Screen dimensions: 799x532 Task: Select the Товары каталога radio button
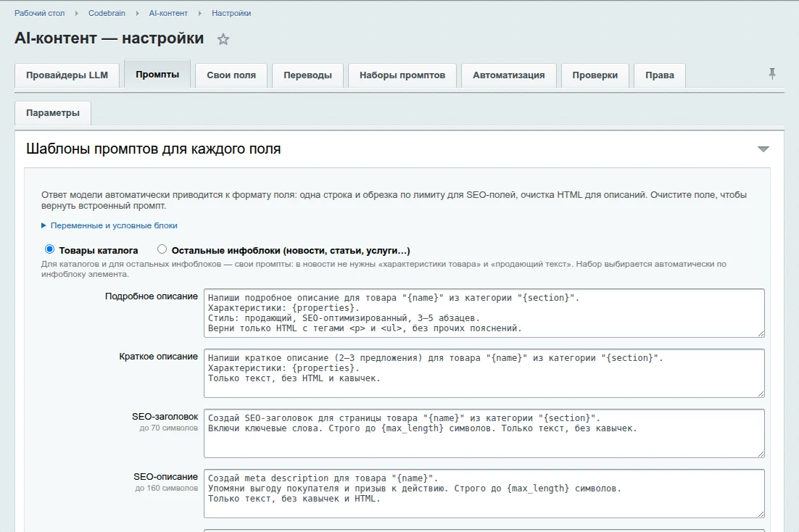click(49, 249)
